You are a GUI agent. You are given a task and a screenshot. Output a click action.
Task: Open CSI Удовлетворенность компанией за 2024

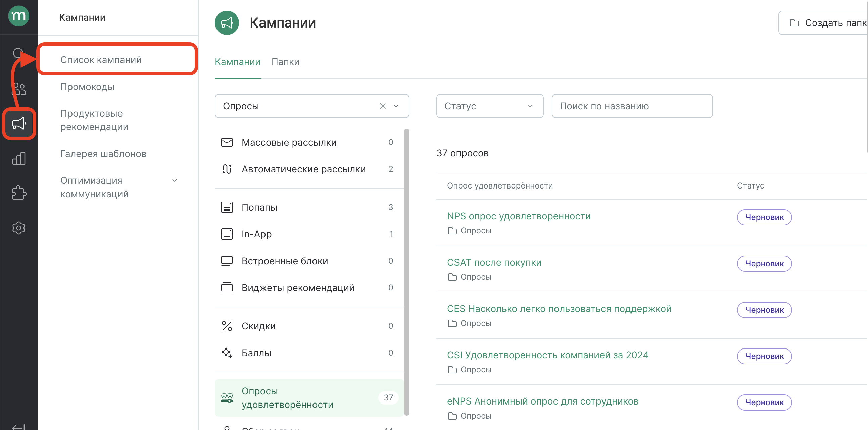[x=547, y=355]
